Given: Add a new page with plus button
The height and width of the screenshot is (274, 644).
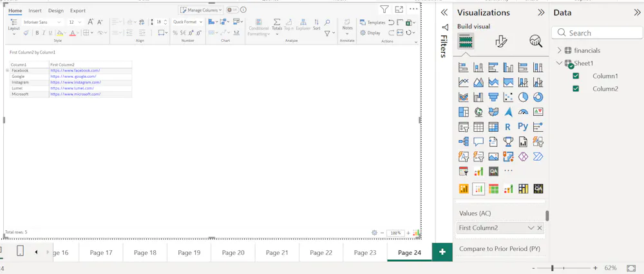Looking at the screenshot, I should [442, 252].
